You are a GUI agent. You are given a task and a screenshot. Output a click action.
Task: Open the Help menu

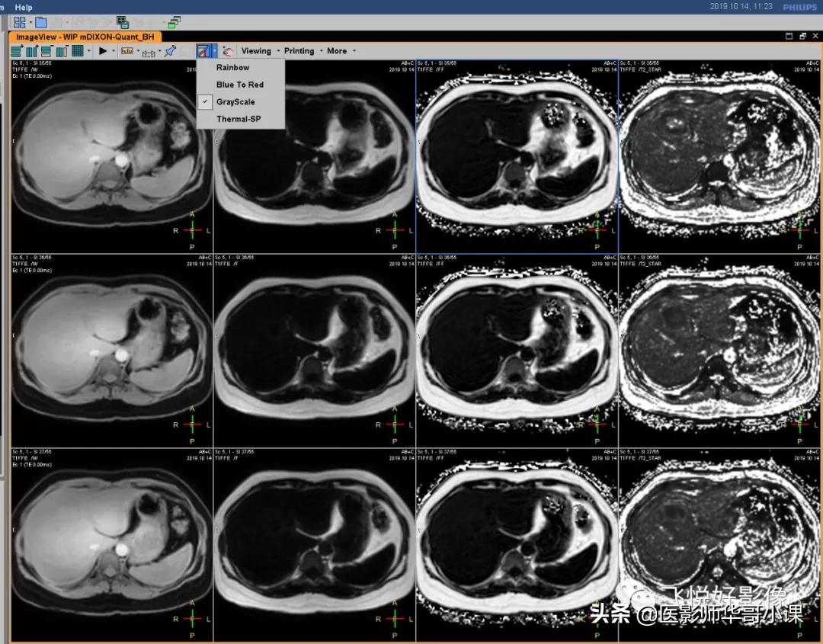24,7
